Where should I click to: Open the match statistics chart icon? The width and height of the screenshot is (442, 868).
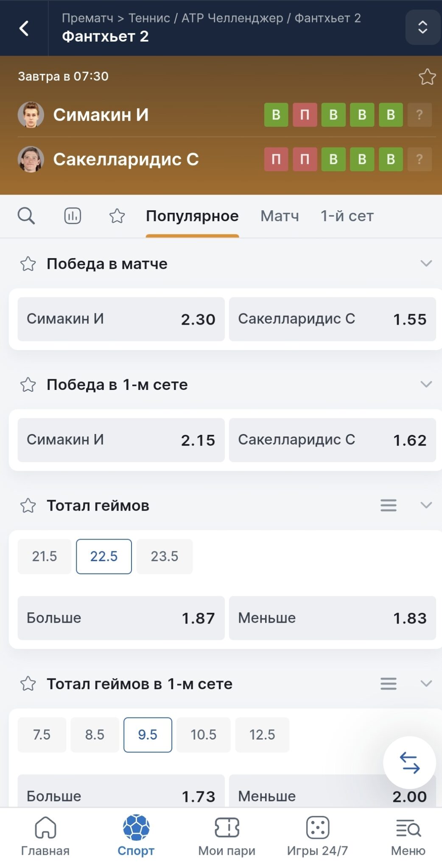click(x=73, y=216)
